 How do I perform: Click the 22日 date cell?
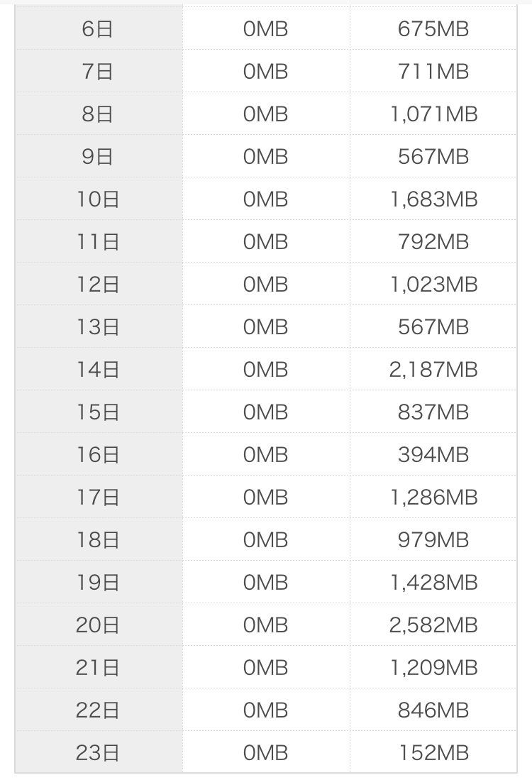98,710
